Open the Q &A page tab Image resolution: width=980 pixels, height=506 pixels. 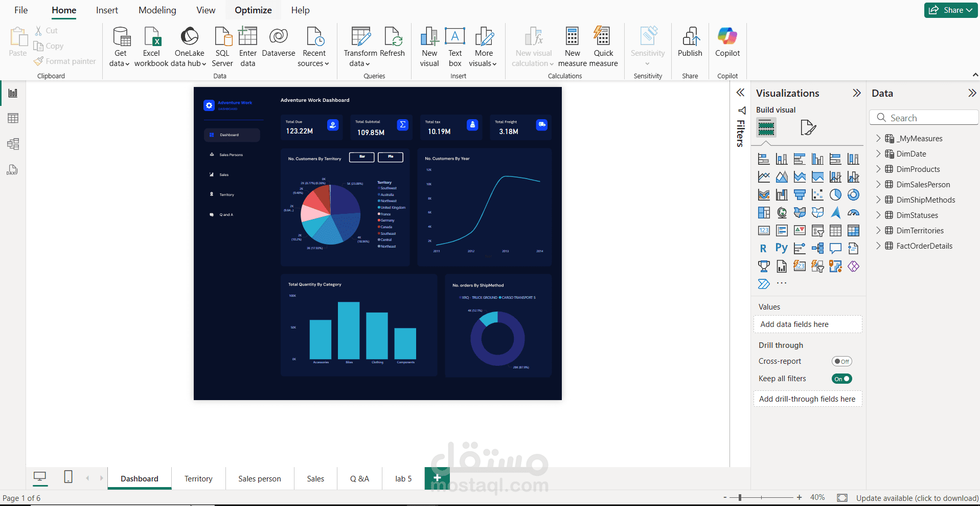[359, 479]
